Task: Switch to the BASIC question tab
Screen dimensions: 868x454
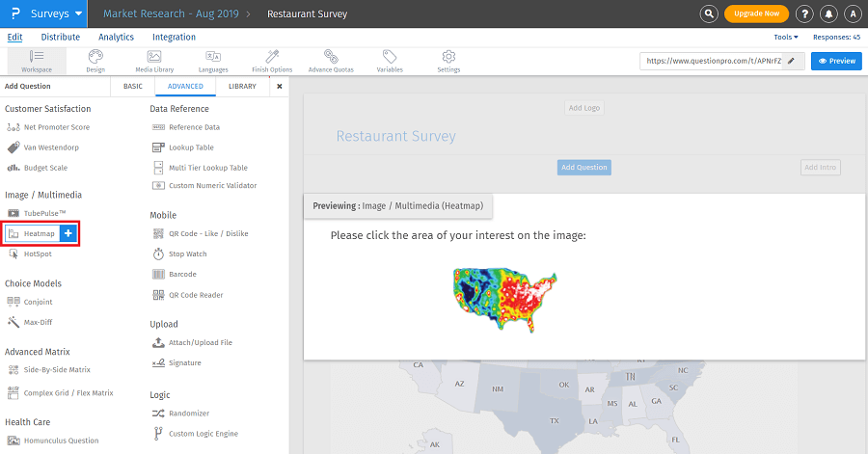Action: pos(132,86)
